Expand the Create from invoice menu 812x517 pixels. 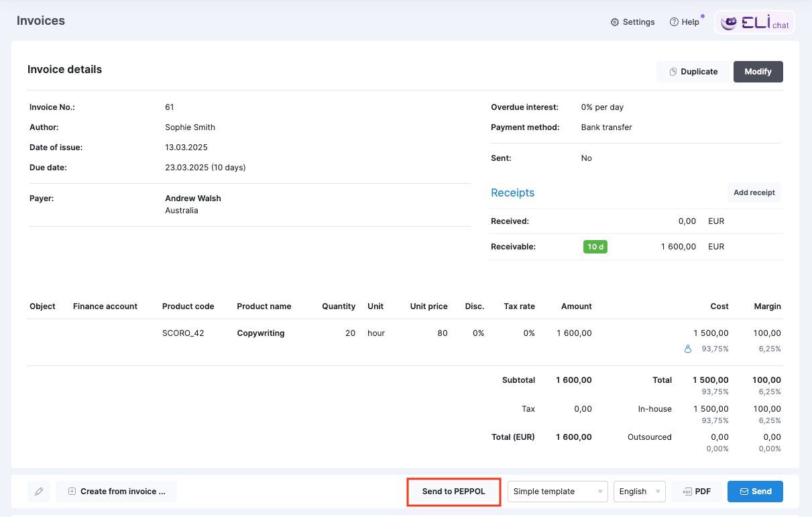[116, 492]
